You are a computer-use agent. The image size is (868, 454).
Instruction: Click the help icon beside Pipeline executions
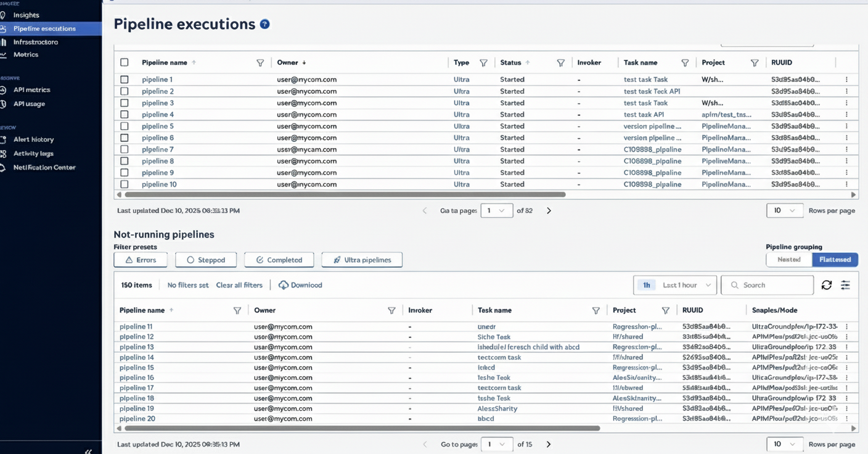264,24
